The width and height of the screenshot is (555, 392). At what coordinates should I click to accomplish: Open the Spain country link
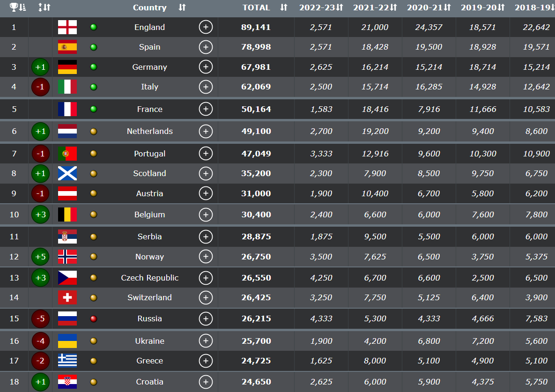click(x=149, y=47)
